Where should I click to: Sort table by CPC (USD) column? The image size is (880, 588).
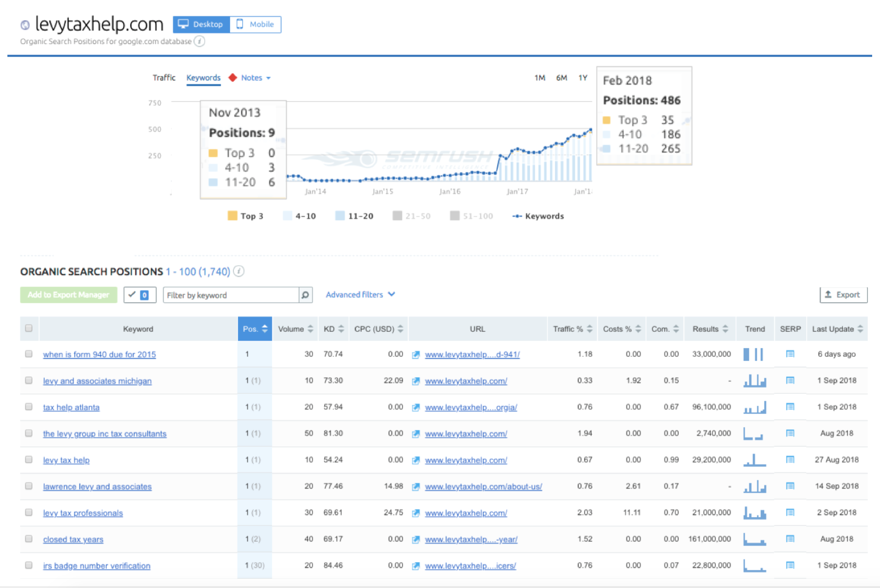tap(379, 329)
